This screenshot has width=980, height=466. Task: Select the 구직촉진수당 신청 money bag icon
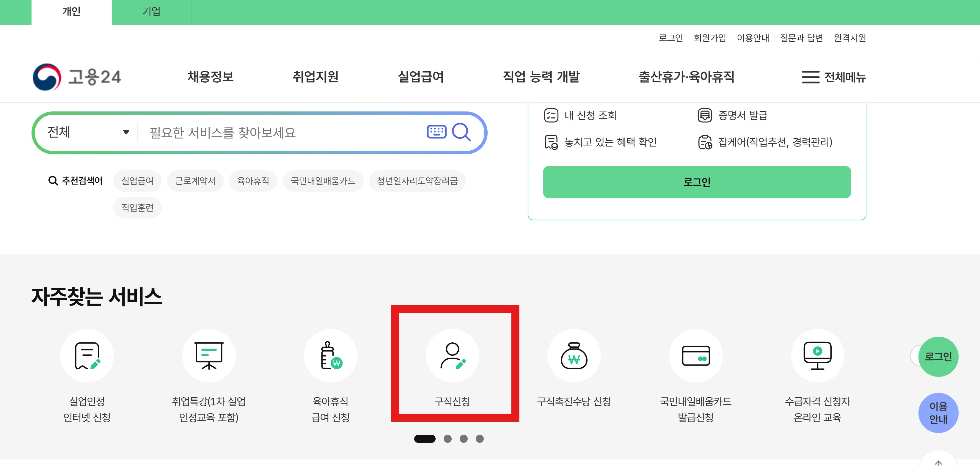pyautogui.click(x=574, y=355)
